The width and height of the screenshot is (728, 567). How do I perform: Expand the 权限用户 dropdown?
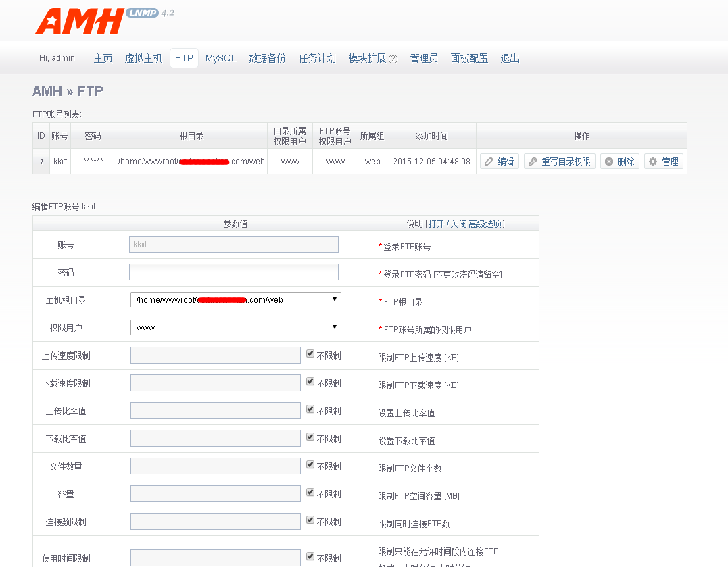(x=235, y=327)
